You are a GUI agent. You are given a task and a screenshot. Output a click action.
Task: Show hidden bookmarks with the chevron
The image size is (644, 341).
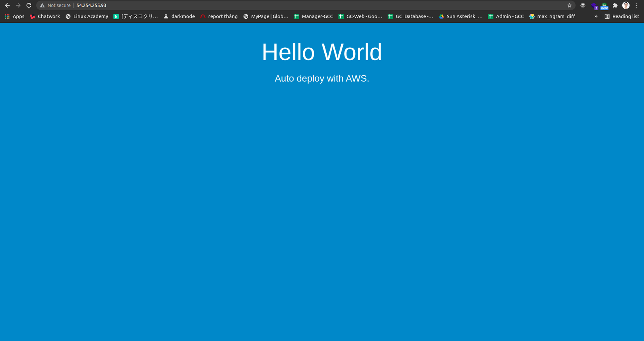tap(596, 16)
